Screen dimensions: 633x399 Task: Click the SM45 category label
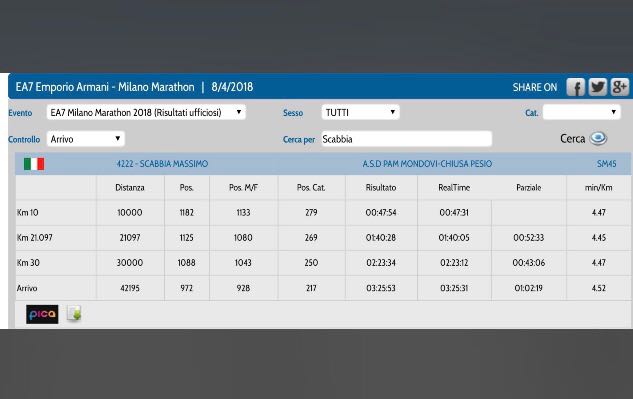pyautogui.click(x=606, y=164)
